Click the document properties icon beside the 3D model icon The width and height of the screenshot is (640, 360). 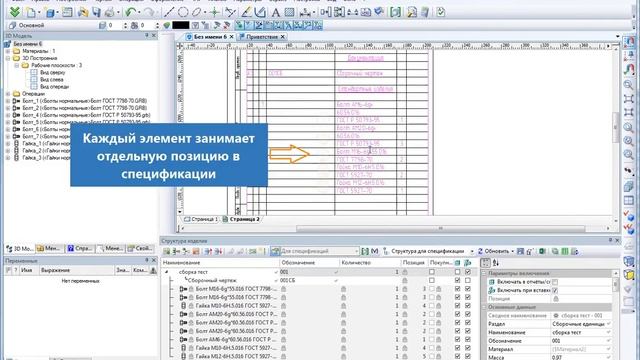(67, 13)
